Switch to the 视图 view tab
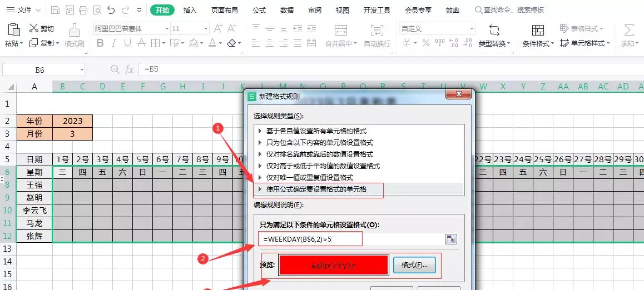644x290 pixels. click(x=342, y=10)
